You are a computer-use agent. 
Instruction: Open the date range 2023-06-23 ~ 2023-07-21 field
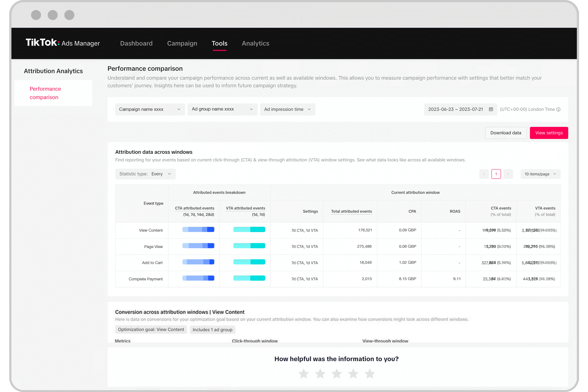coord(461,109)
